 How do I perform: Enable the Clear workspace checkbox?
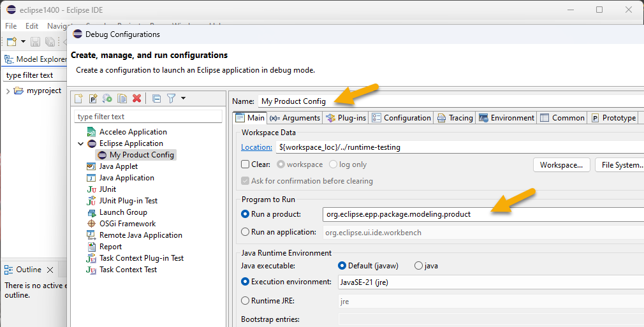(245, 164)
